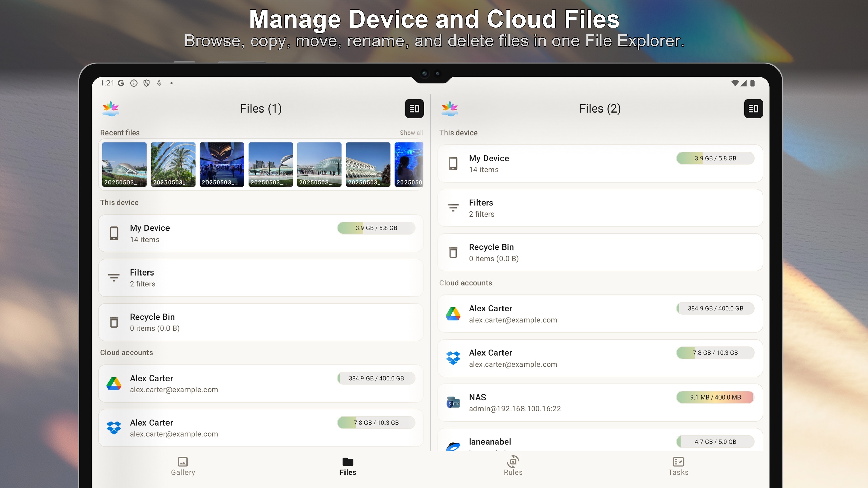868x488 pixels.
Task: Tap the download status bar icon
Action: (159, 83)
